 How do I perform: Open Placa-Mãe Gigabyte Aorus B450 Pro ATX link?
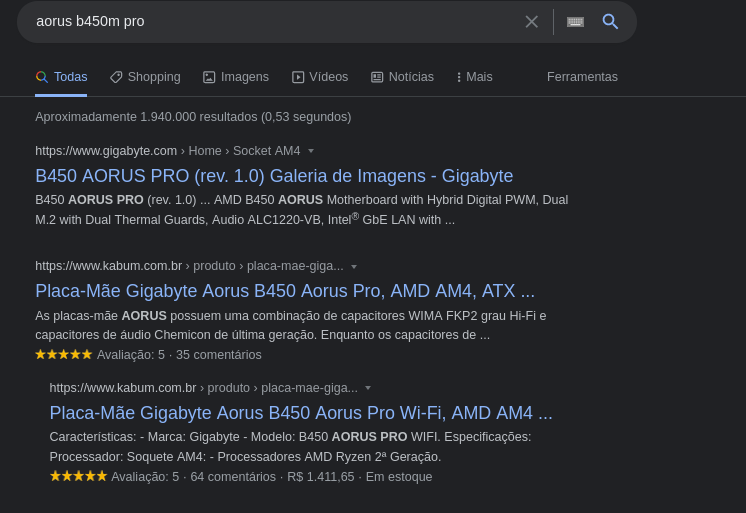pos(285,291)
